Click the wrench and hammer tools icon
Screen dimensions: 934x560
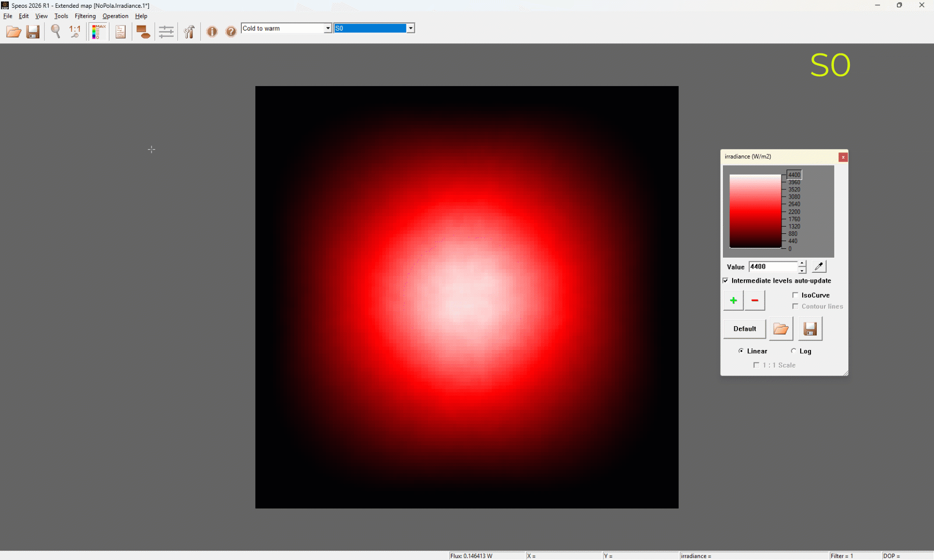[x=189, y=32]
